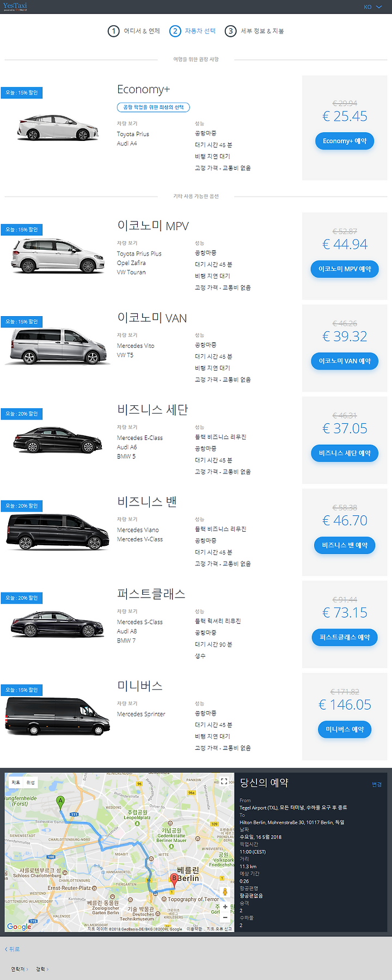Screen dimensions: 392x980
Task: Switch the map to 지도 map view
Action: 16,782
